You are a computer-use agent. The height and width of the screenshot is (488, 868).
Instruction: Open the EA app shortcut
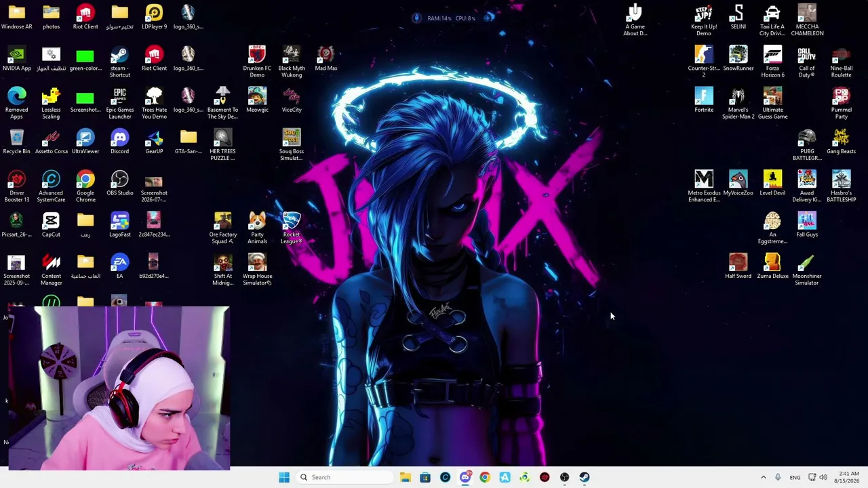(x=120, y=266)
